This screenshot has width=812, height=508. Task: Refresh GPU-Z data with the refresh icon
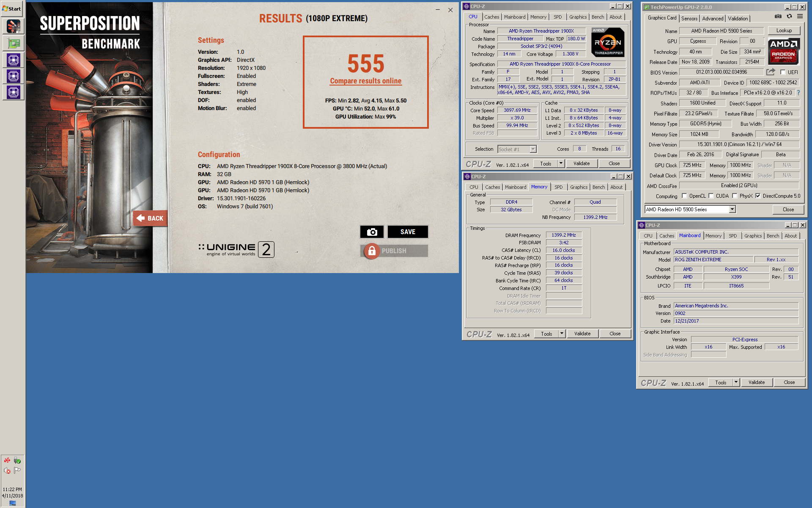(x=789, y=17)
